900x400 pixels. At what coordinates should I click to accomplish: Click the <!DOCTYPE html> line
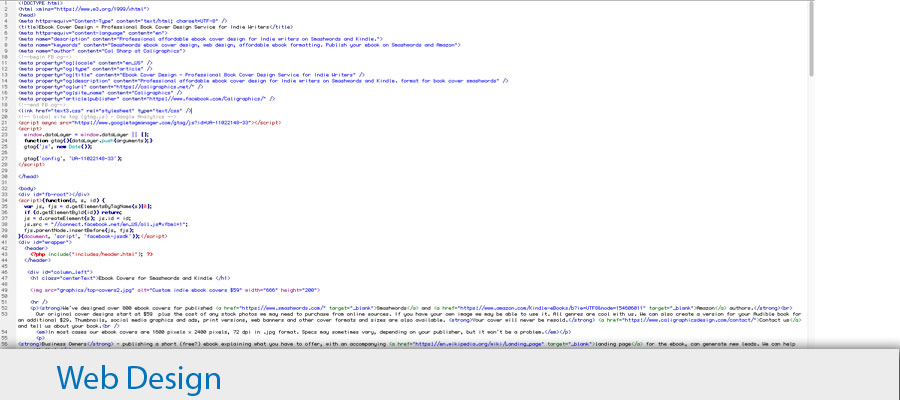pos(40,3)
